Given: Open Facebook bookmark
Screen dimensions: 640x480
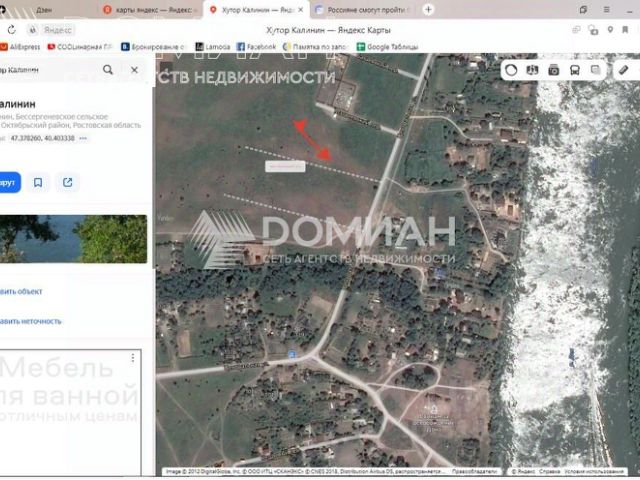Looking at the screenshot, I should click(256, 47).
